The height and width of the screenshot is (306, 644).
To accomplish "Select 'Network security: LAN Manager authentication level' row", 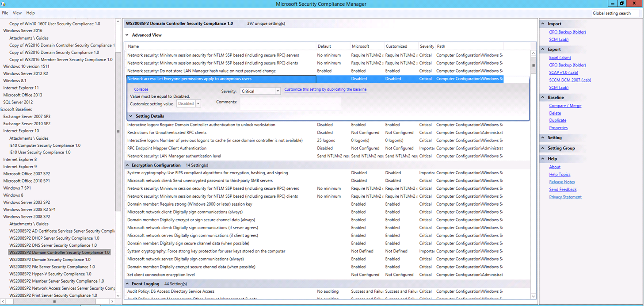I will click(x=314, y=156).
